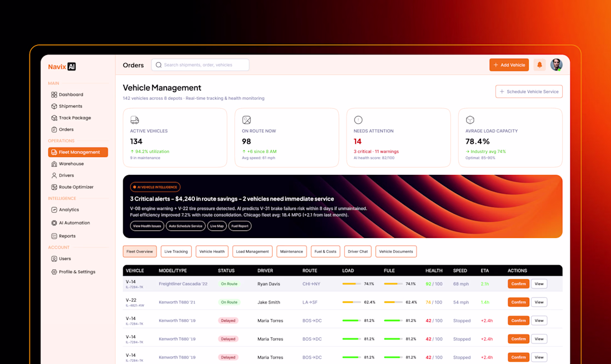Open Orders in the sidebar
Screen dimensions: 611x364
pos(62,130)
